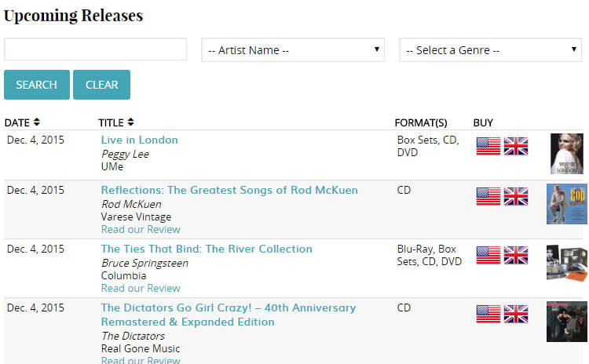The width and height of the screenshot is (589, 364).
Task: Open The Ties That Bind: The River Collection
Action: (207, 249)
